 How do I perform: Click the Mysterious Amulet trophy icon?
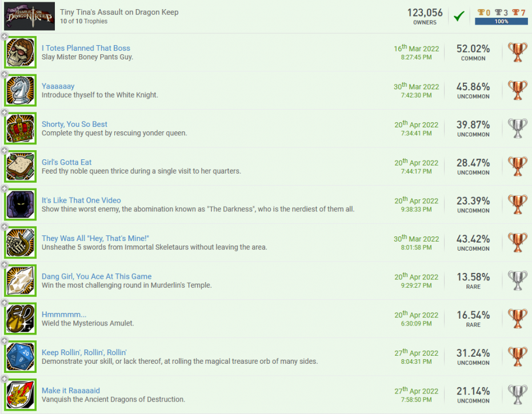pos(21,319)
